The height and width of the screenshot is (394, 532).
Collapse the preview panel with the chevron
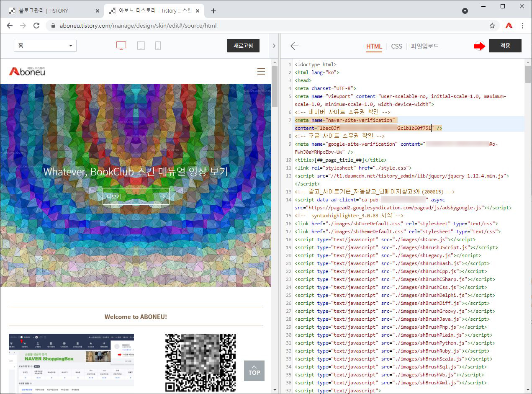tap(274, 46)
